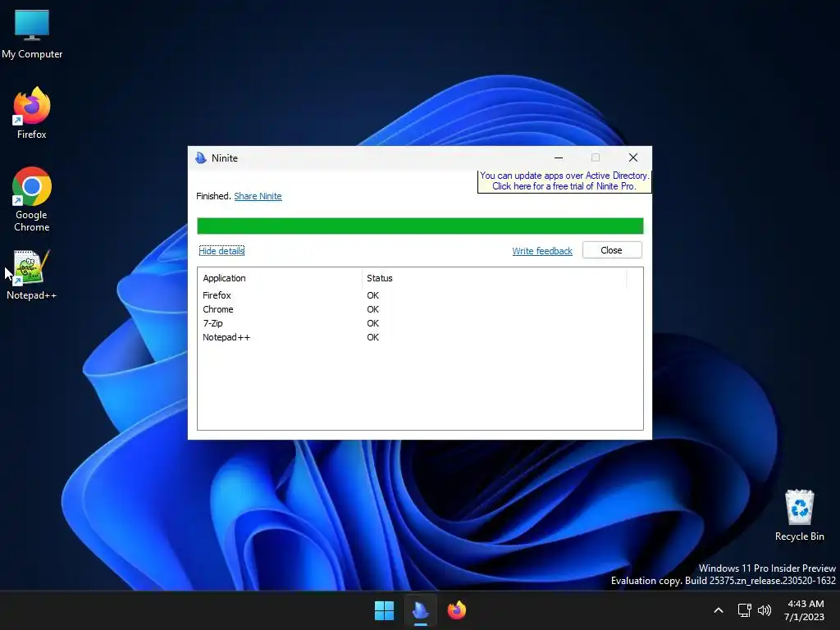
Task: Open the My Computer desktop icon
Action: pyautogui.click(x=32, y=34)
